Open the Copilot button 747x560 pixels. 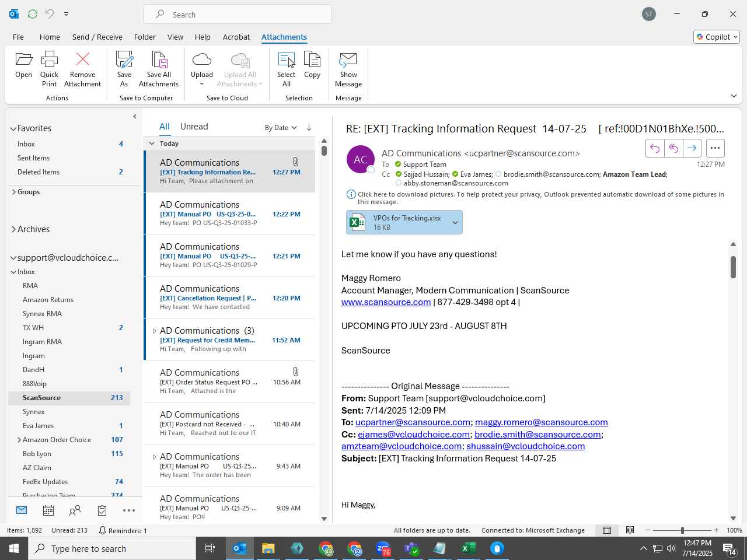(717, 37)
